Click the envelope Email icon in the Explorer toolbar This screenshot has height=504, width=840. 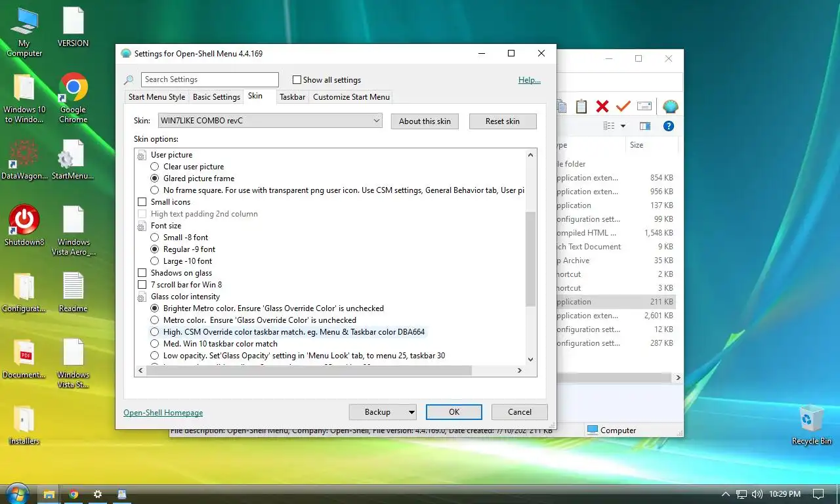(644, 106)
